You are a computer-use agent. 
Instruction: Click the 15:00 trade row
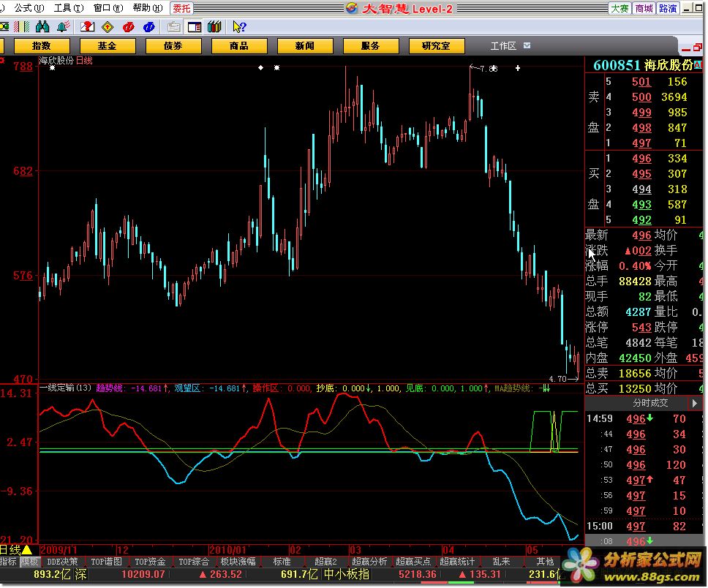(642, 526)
